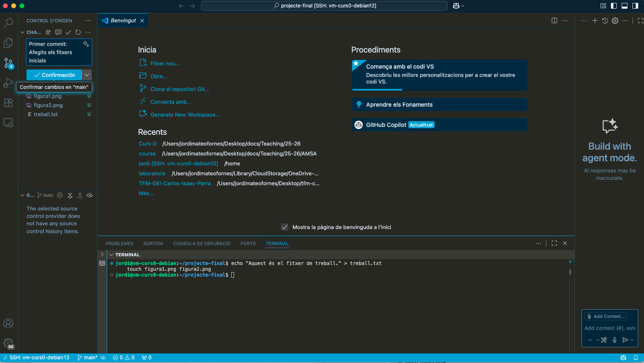Click Clona el repositori Git... link

[180, 89]
